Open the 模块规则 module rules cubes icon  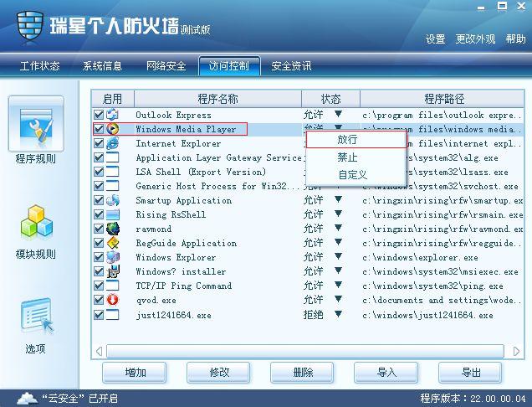click(x=36, y=222)
